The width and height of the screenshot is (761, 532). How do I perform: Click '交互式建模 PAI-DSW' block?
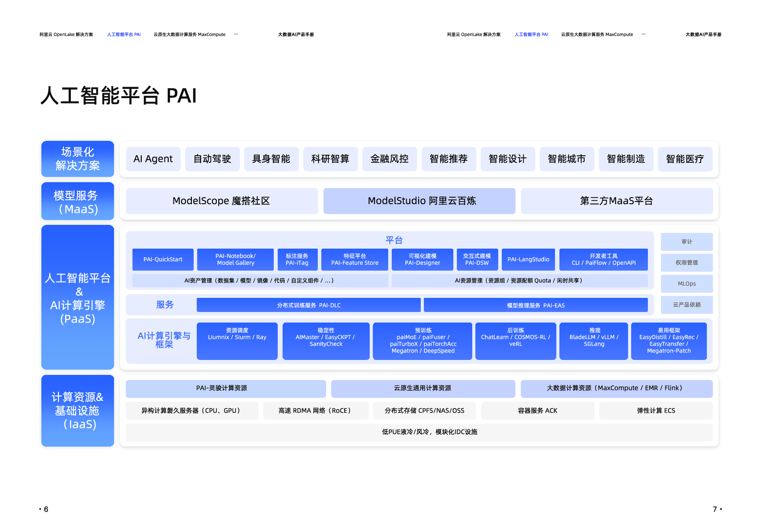(477, 260)
